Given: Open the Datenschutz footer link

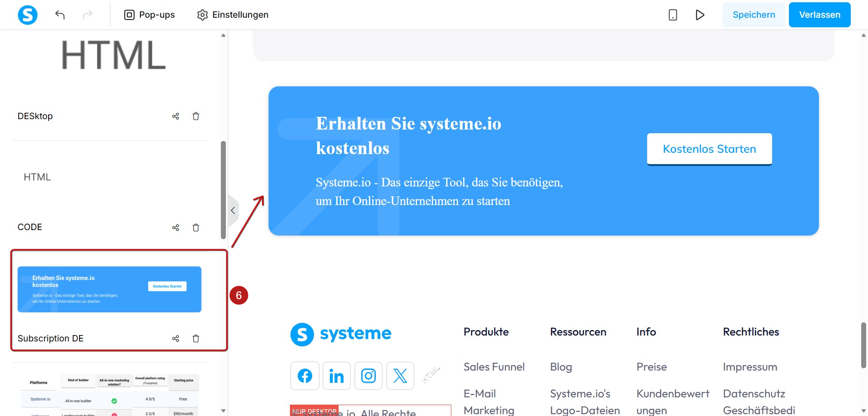Looking at the screenshot, I should coord(754,394).
